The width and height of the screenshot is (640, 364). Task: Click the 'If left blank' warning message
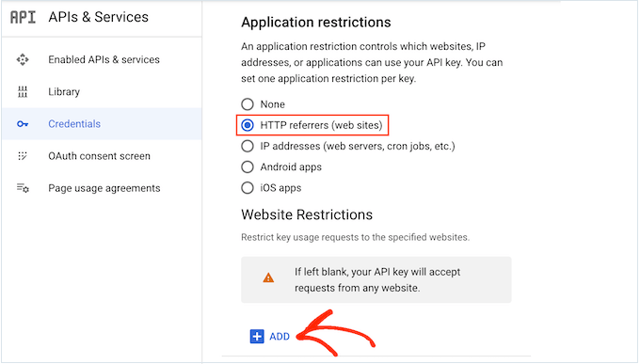(377, 280)
